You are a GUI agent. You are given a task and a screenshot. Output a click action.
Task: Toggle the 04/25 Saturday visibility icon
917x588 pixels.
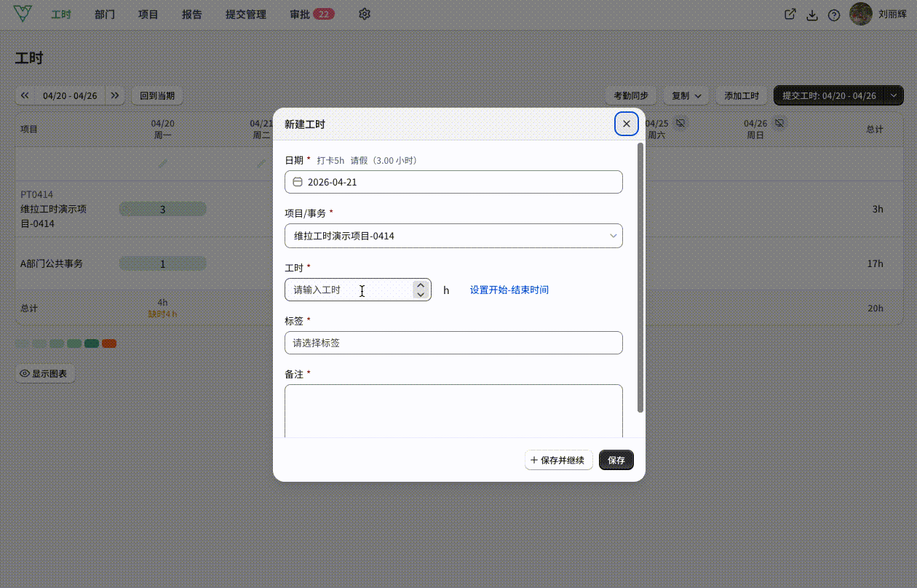tap(680, 123)
